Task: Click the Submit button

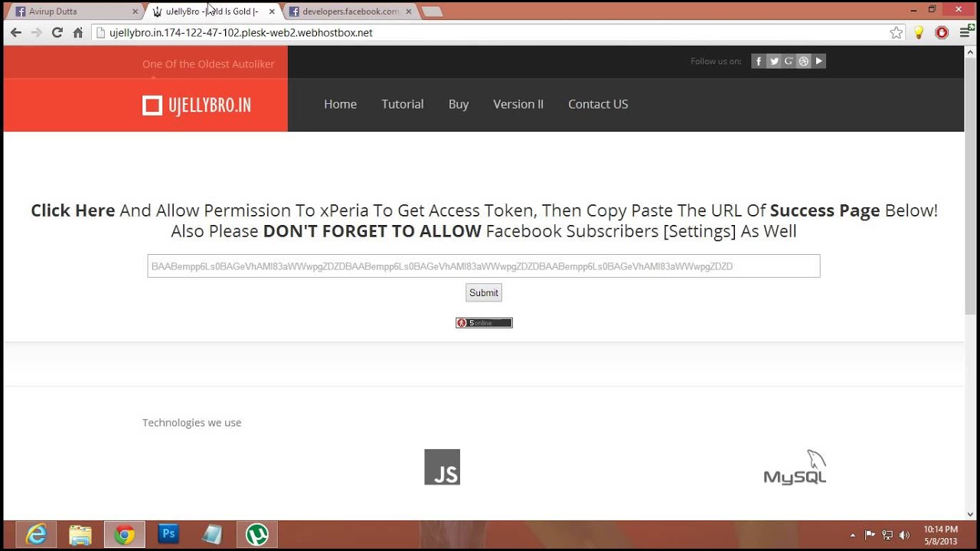Action: (x=484, y=292)
